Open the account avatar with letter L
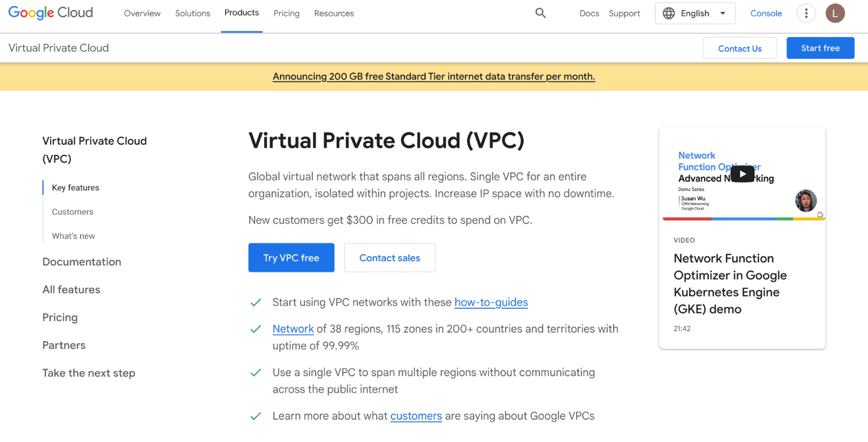Viewport: 868px width, 442px height. (835, 13)
